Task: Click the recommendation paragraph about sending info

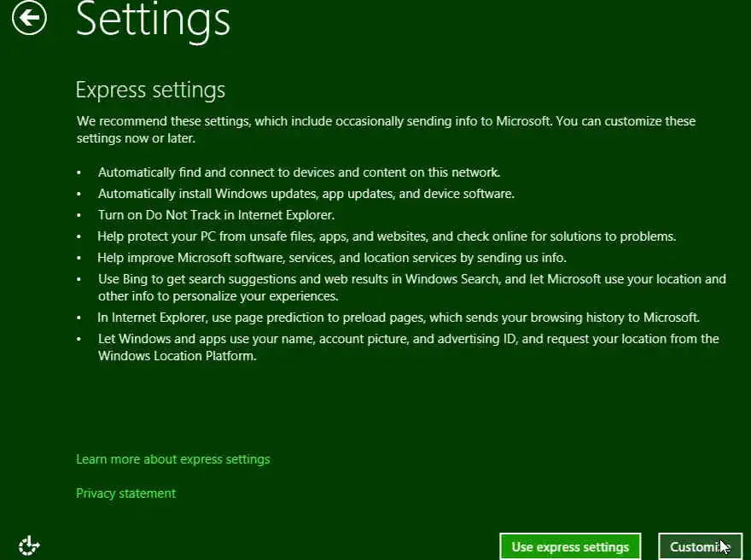Action: point(386,121)
